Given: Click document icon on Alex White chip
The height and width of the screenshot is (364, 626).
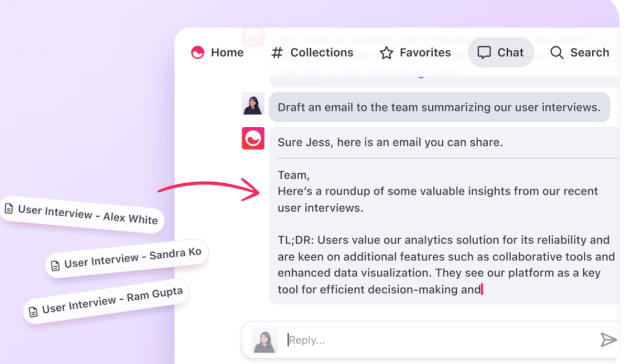Looking at the screenshot, I should [x=9, y=208].
